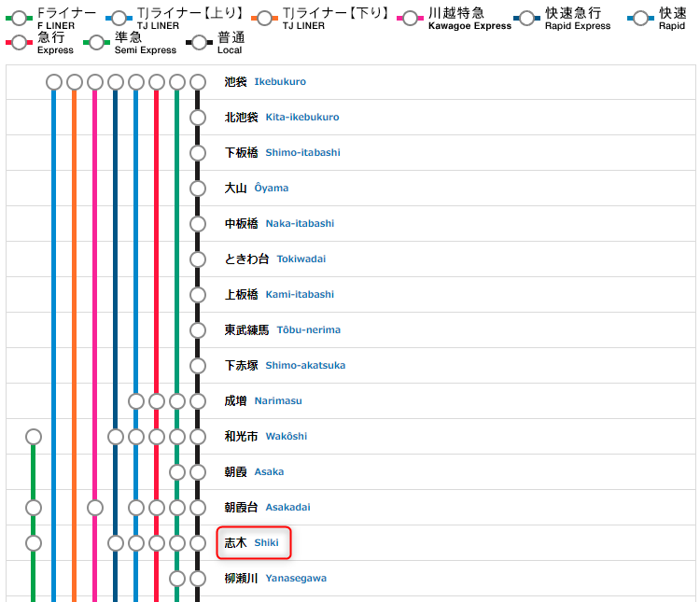Screen dimensions: 700x602
Task: Click the Local stop marker at Asaka
Action: 198,472
